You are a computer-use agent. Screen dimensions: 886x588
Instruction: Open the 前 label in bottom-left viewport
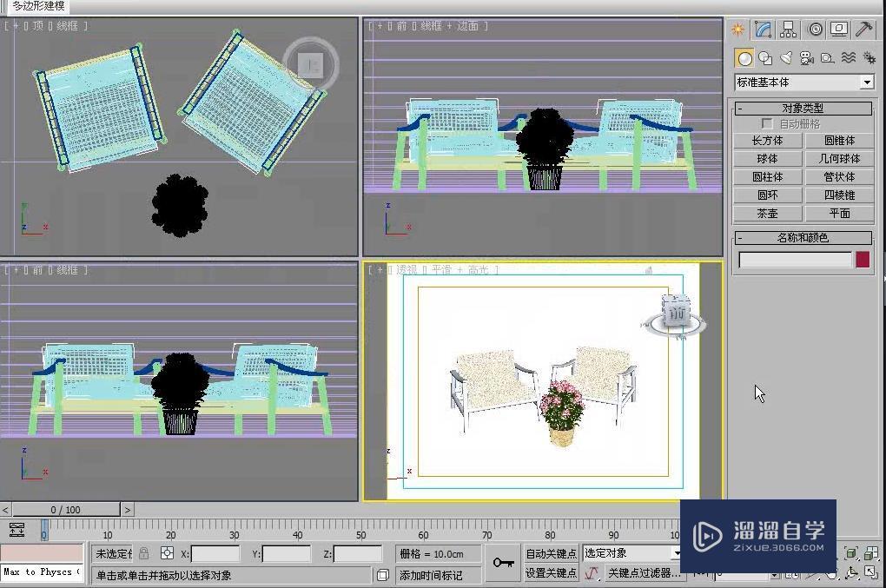pyautogui.click(x=37, y=270)
